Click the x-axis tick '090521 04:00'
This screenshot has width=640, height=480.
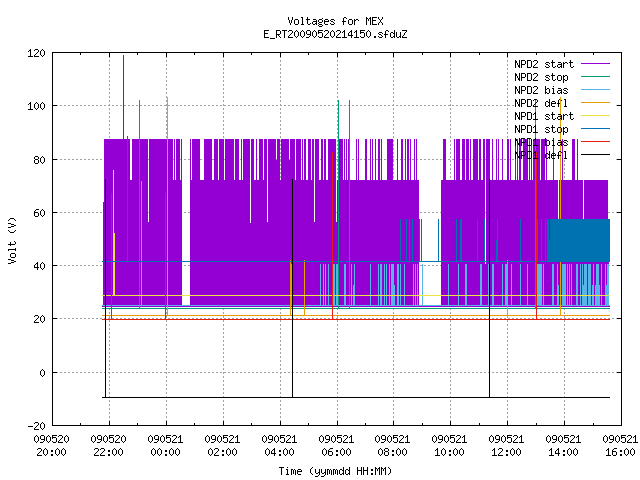[280, 446]
